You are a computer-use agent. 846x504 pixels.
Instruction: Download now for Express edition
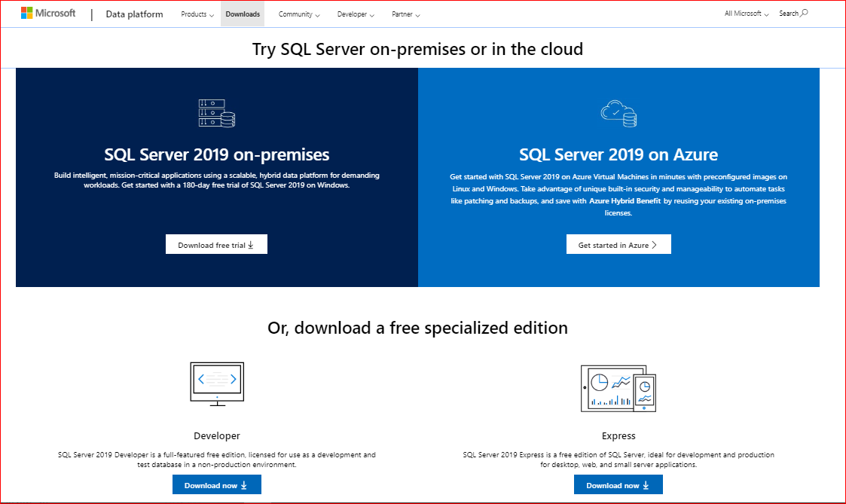[618, 484]
